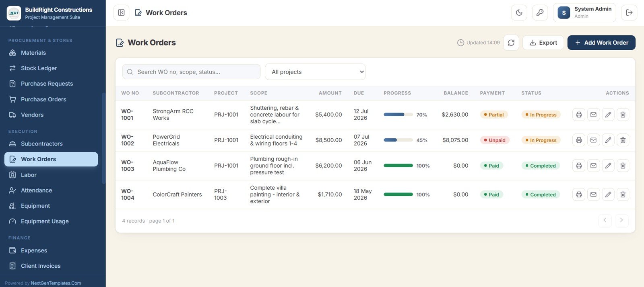644x287 pixels.
Task: Follow NextGenTemplates.Com link
Action: click(56, 283)
